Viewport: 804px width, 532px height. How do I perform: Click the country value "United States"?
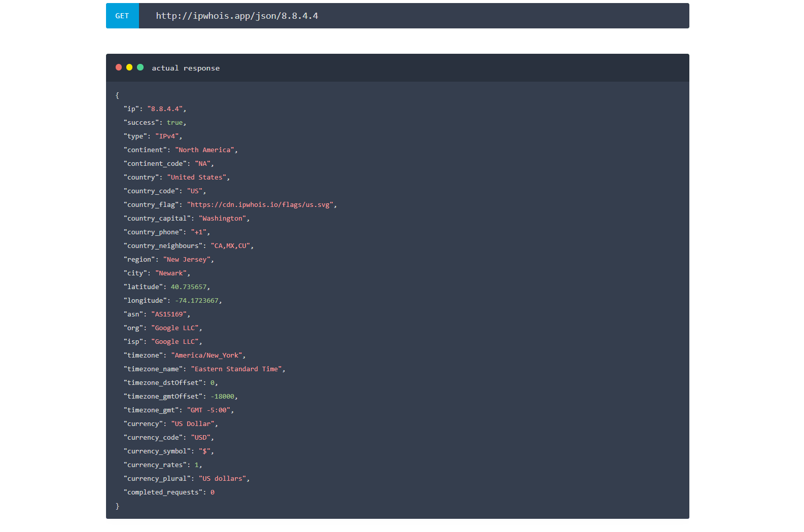point(196,178)
